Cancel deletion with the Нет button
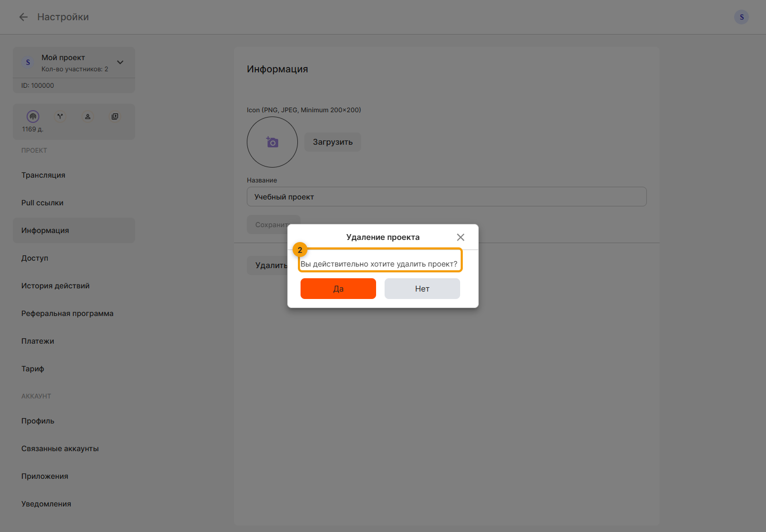This screenshot has width=766, height=532. (x=422, y=289)
